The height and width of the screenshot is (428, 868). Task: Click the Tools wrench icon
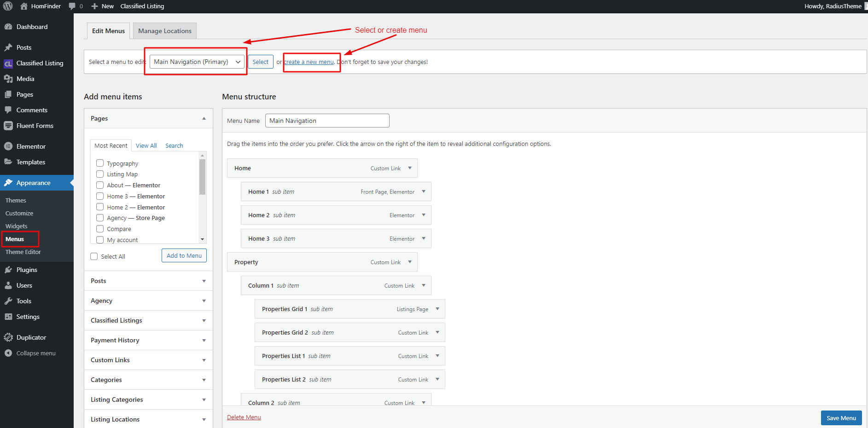pyautogui.click(x=8, y=301)
